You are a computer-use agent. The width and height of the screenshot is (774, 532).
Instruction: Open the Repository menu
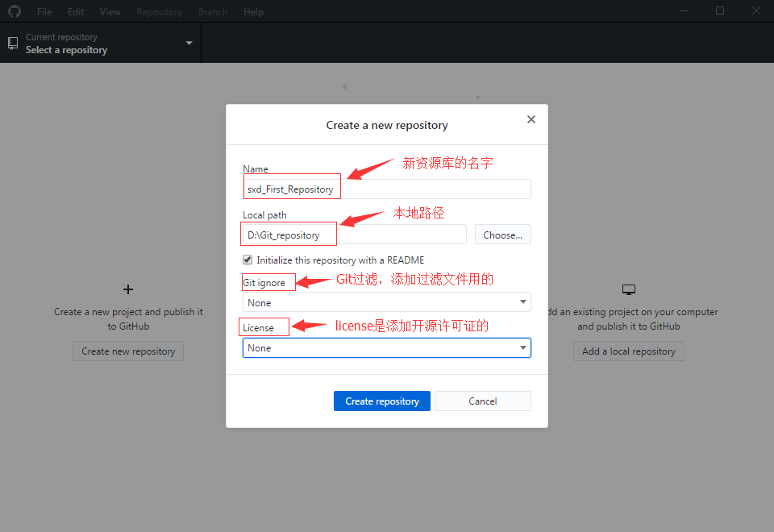pyautogui.click(x=159, y=12)
